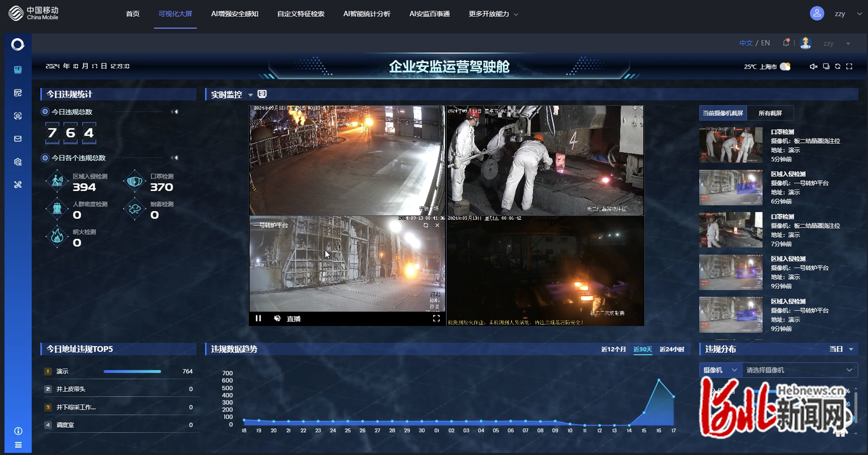This screenshot has width=868, height=455.
Task: Open 自定义特征检索 in navigation
Action: [301, 14]
